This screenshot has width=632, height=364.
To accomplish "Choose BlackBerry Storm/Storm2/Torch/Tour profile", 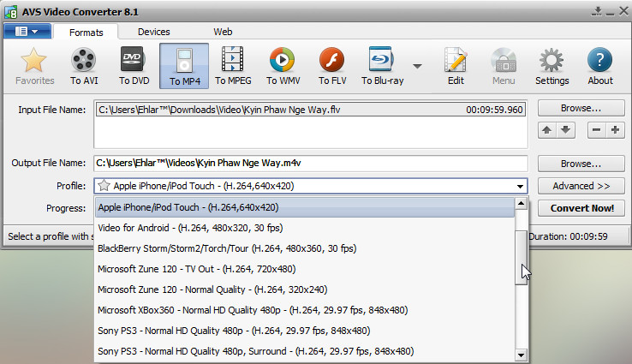I will click(305, 248).
